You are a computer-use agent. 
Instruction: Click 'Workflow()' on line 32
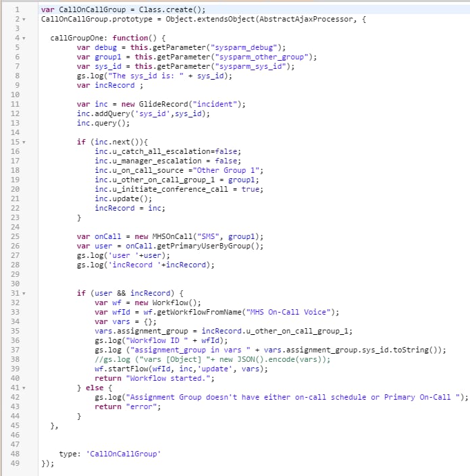[x=175, y=302]
